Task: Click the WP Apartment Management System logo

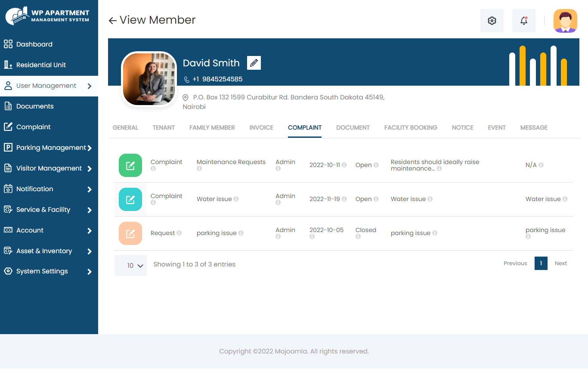Action: 47,16
